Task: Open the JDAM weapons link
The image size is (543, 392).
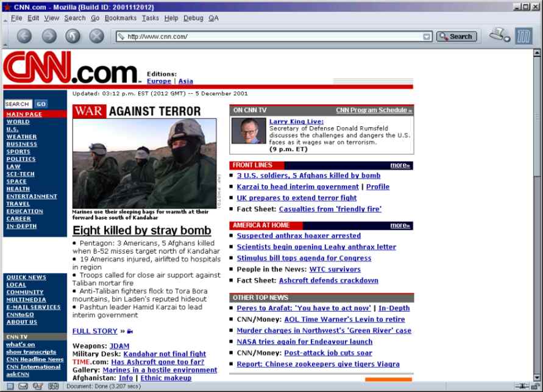Action: click(x=119, y=346)
